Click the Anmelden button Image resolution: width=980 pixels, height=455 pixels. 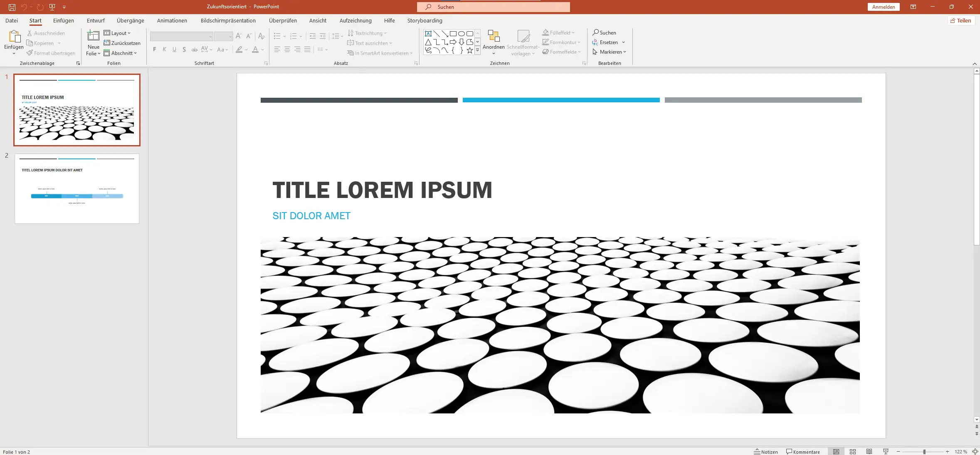coord(884,7)
